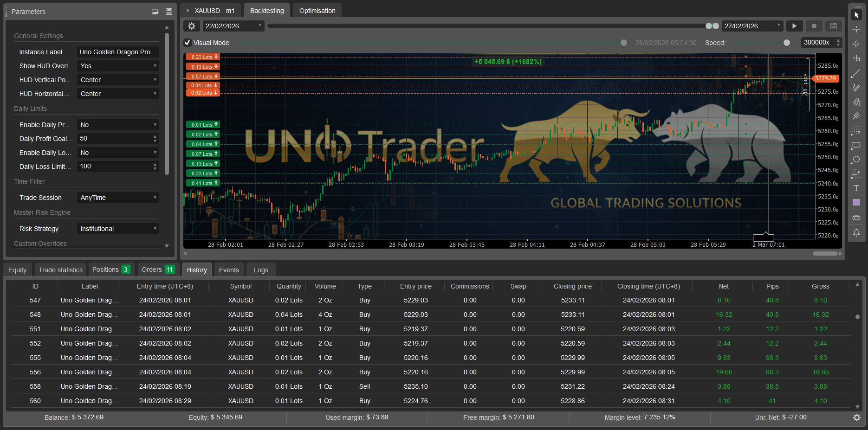Image resolution: width=868 pixels, height=430 pixels.
Task: Open price alerts bell icon
Action: coord(856,232)
